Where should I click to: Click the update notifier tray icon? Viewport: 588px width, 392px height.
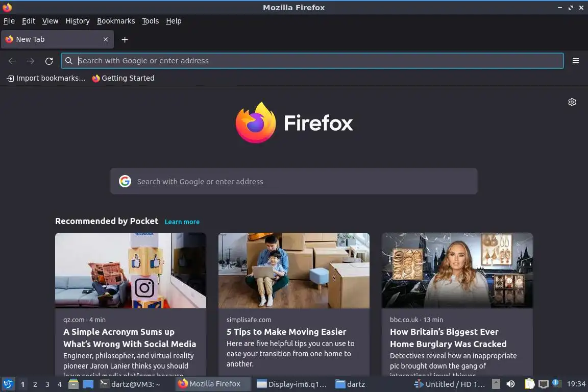click(x=557, y=383)
